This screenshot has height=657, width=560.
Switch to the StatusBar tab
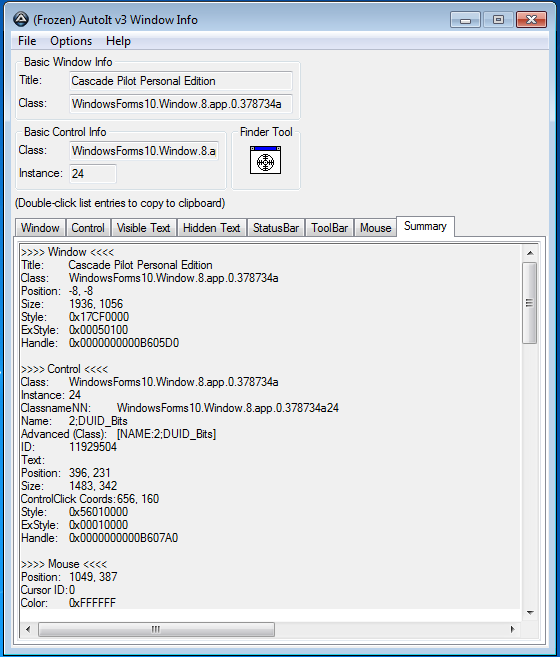click(276, 228)
